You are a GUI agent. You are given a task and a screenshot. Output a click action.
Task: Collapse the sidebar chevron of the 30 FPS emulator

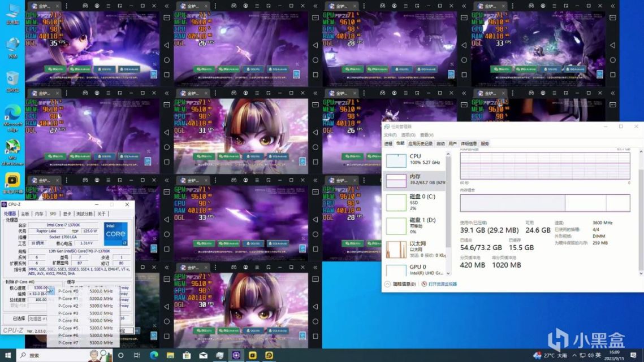tap(315, 267)
